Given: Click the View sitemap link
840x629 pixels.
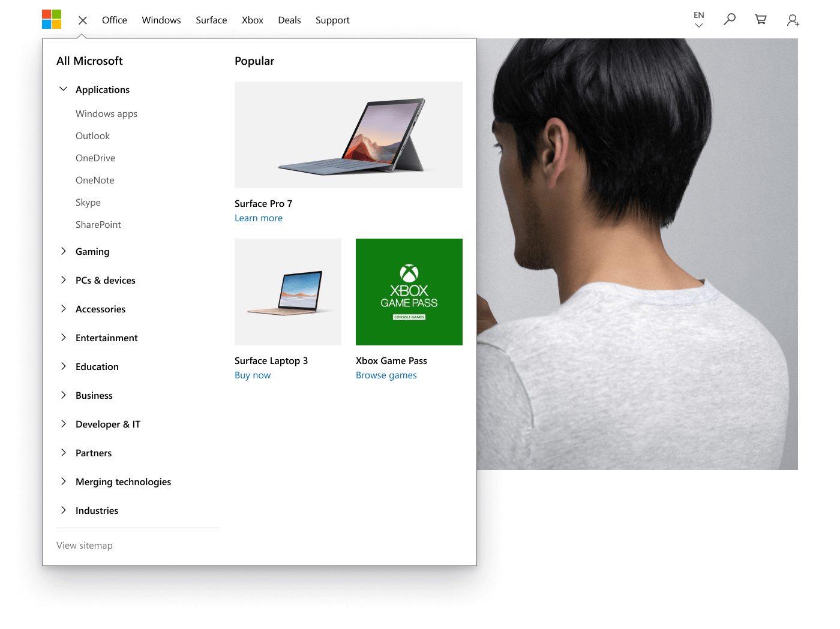Looking at the screenshot, I should click(x=85, y=546).
